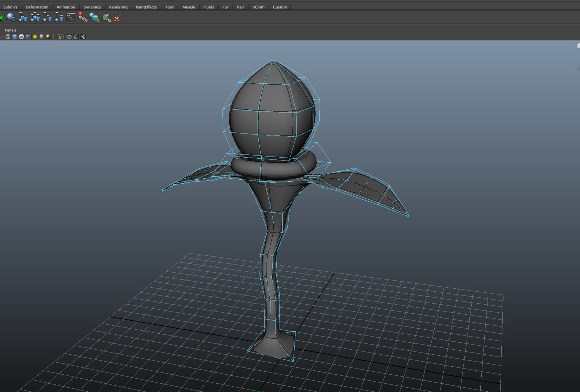
Task: Select smooth shaded display icon
Action: (x=14, y=37)
